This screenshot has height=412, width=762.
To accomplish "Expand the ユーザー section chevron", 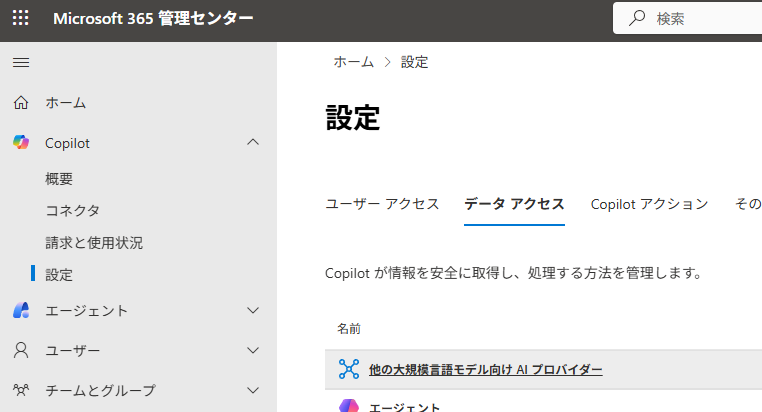I will 253,351.
